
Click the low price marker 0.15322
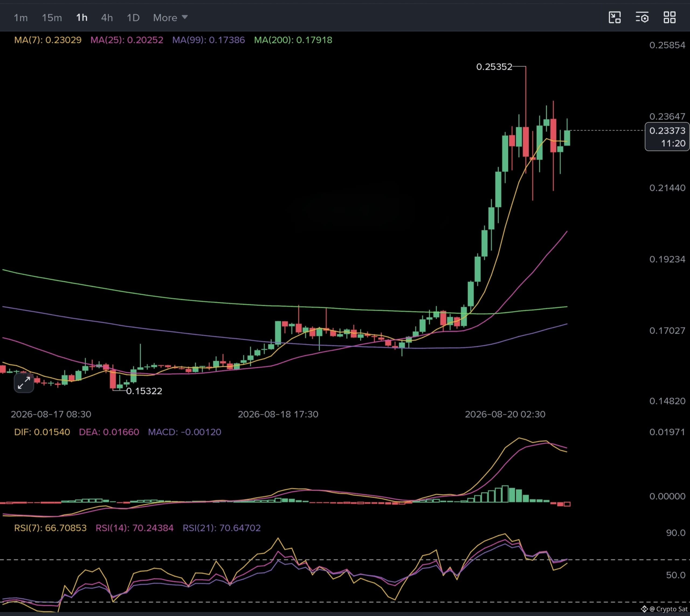tap(144, 391)
